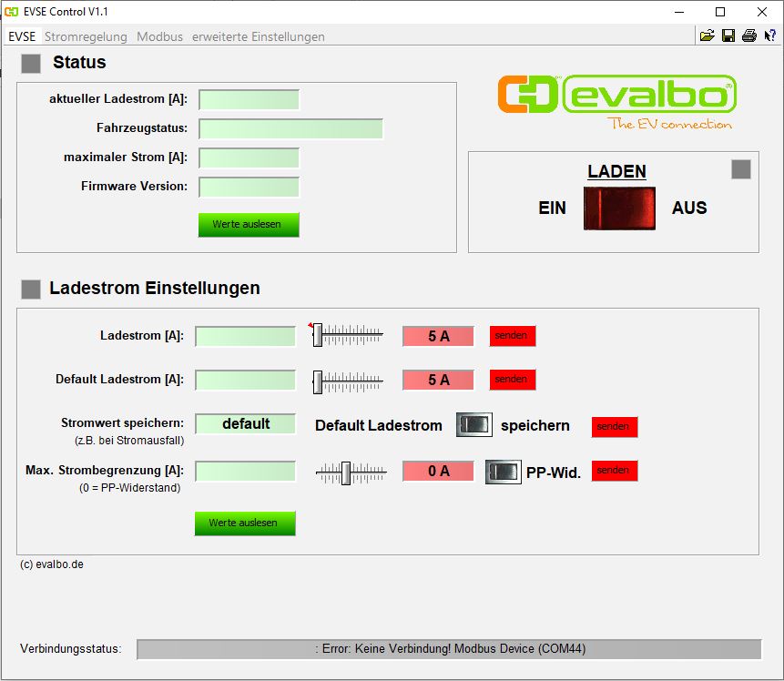
Task: Click the '(c) evalbo.de' text
Action: (52, 564)
